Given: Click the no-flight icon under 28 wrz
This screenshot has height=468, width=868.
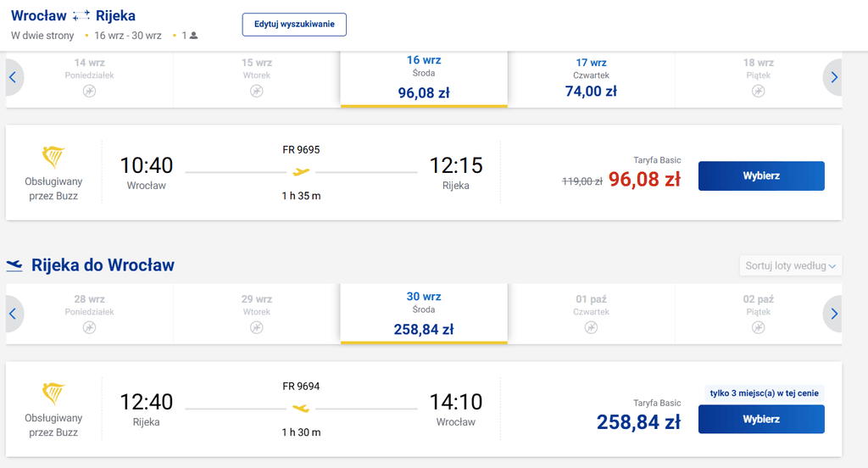Looking at the screenshot, I should [x=89, y=327].
